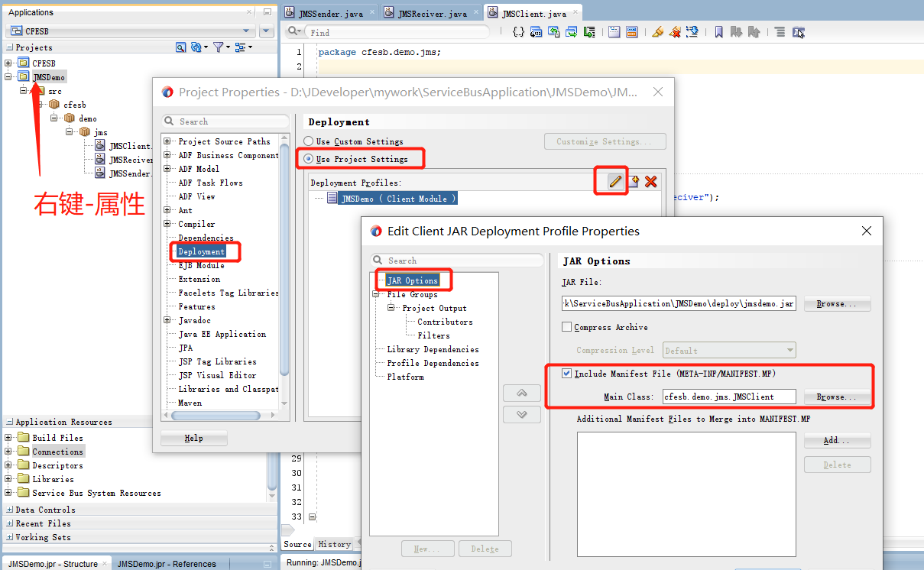924x570 pixels.
Task: Click the Projects panel search icon
Action: pos(180,47)
